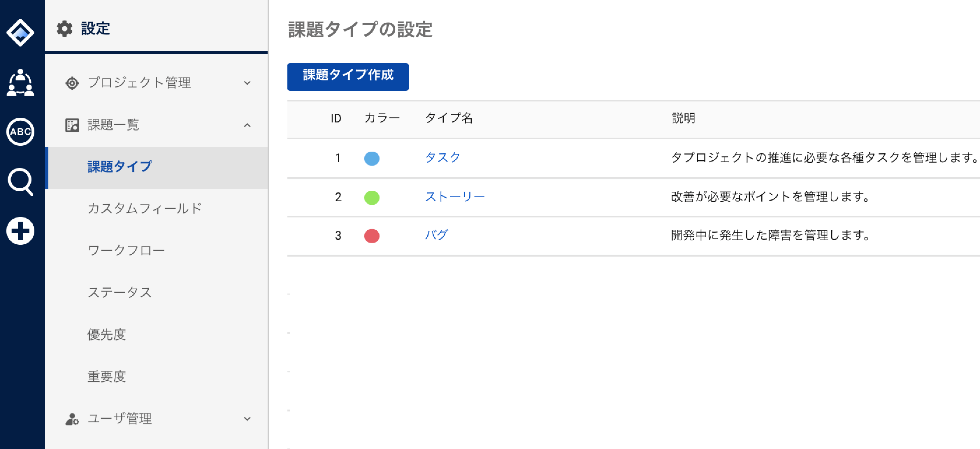Click the プロジェクト管理 target icon
This screenshot has height=449, width=980.
tap(72, 83)
